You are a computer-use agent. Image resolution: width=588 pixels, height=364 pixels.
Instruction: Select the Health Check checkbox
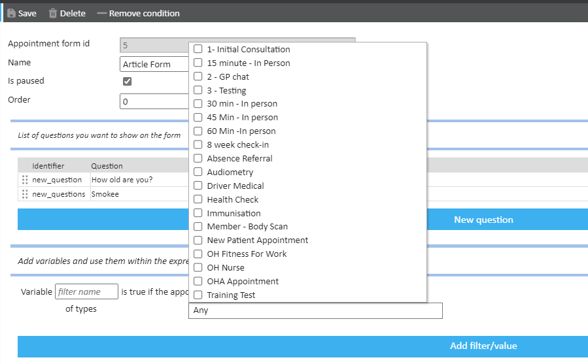point(198,199)
